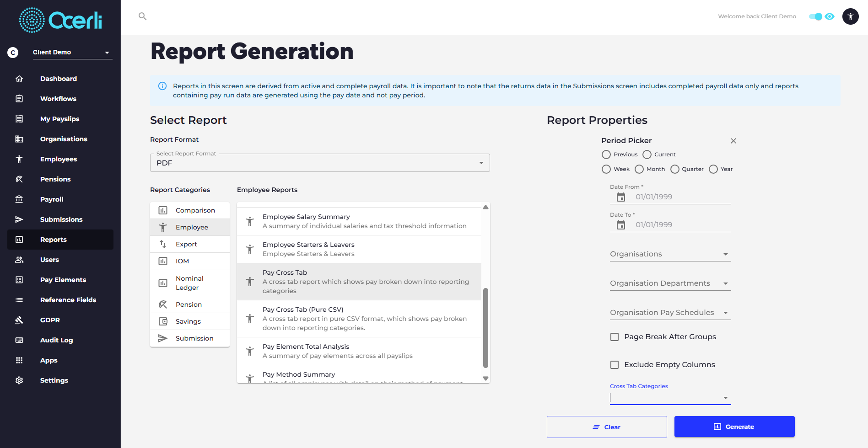Click the GDPR gavel icon

tap(19, 320)
